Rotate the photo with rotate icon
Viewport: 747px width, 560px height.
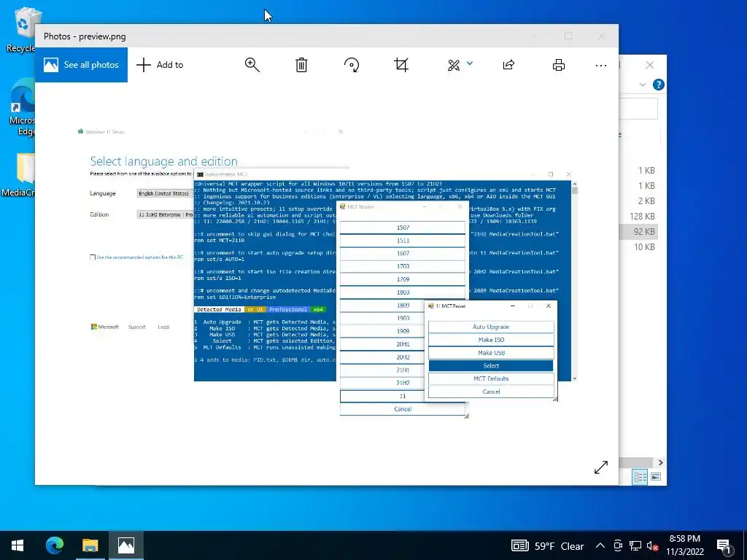pyautogui.click(x=352, y=65)
